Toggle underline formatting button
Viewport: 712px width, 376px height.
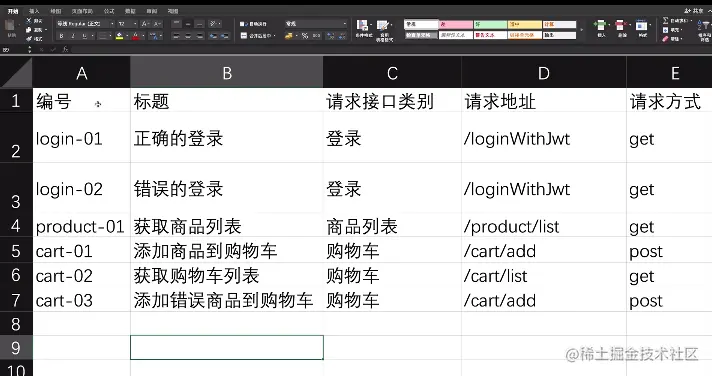tap(84, 35)
